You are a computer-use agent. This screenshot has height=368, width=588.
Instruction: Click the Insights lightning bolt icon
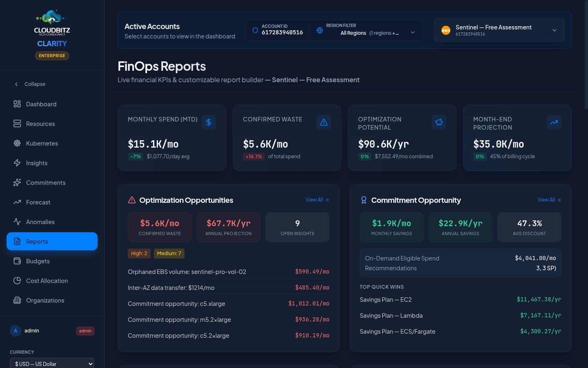17,163
